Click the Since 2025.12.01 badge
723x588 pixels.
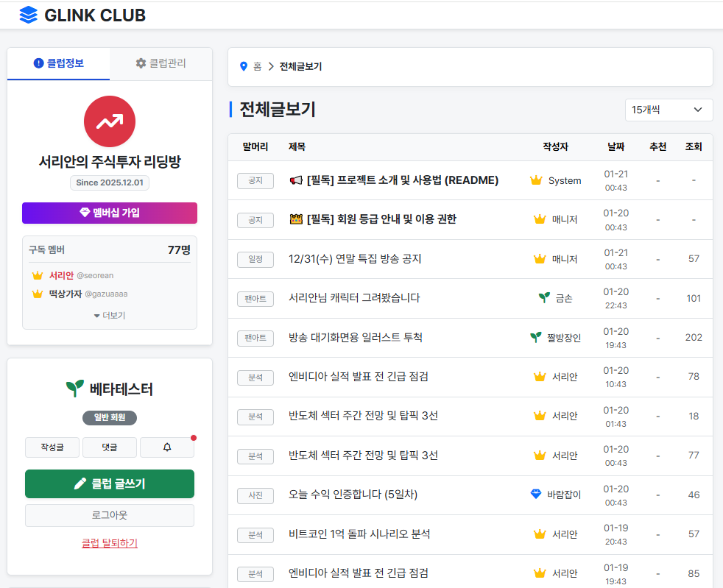coord(110,183)
